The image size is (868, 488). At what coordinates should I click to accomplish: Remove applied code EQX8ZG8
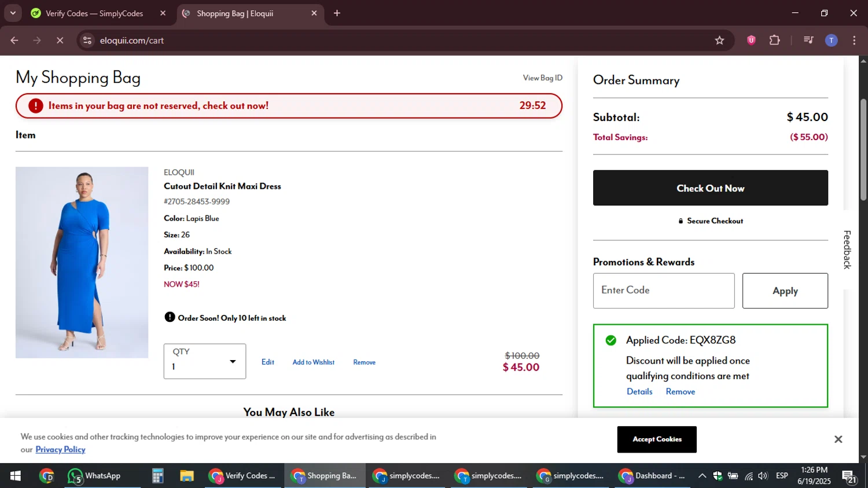(x=680, y=391)
